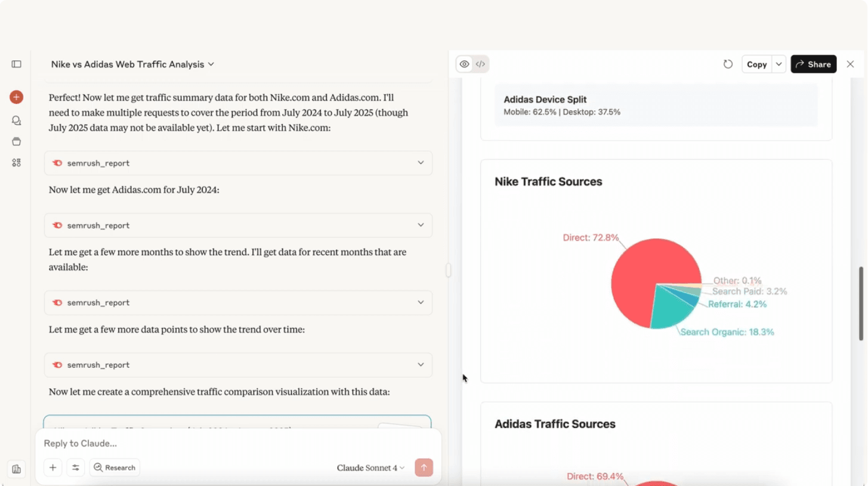The width and height of the screenshot is (868, 486).
Task: Click the 'Other: 0.1%' label
Action: 737,280
